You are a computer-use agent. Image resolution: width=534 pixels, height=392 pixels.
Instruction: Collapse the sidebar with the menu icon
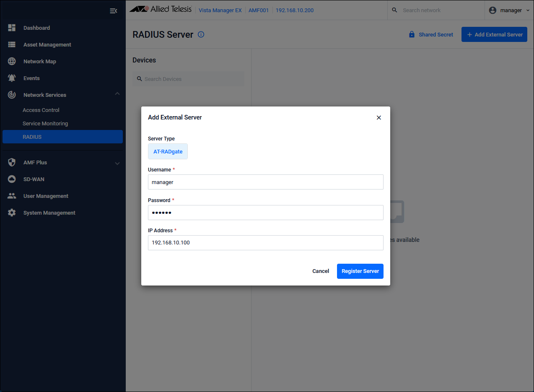(x=113, y=10)
